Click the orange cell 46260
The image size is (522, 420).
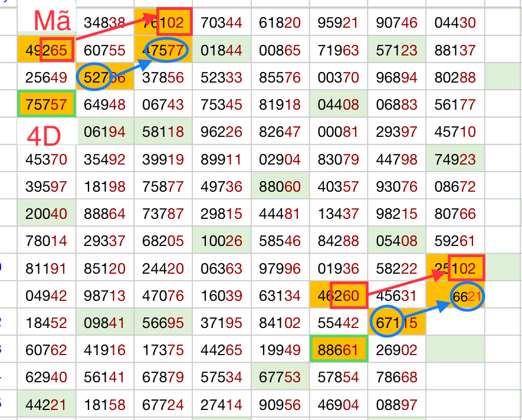click(x=339, y=296)
